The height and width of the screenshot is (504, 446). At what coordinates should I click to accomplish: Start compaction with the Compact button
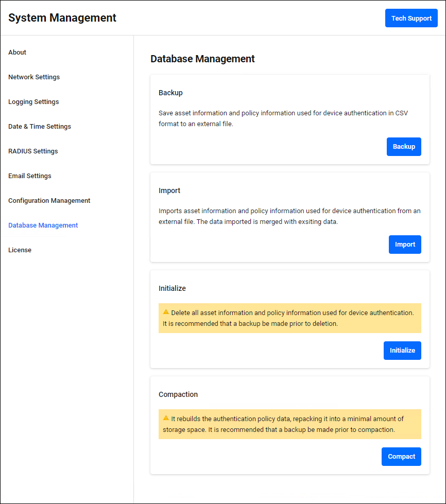(x=401, y=457)
